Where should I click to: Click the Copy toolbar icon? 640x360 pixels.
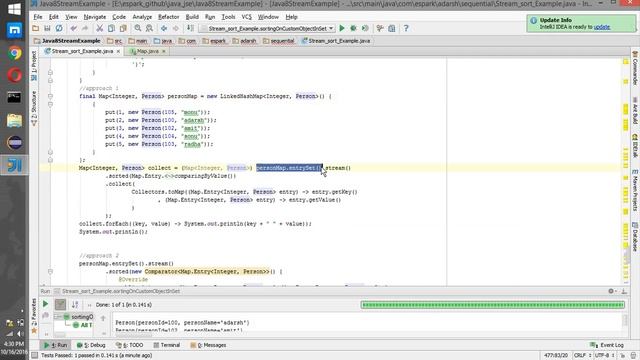point(111,29)
